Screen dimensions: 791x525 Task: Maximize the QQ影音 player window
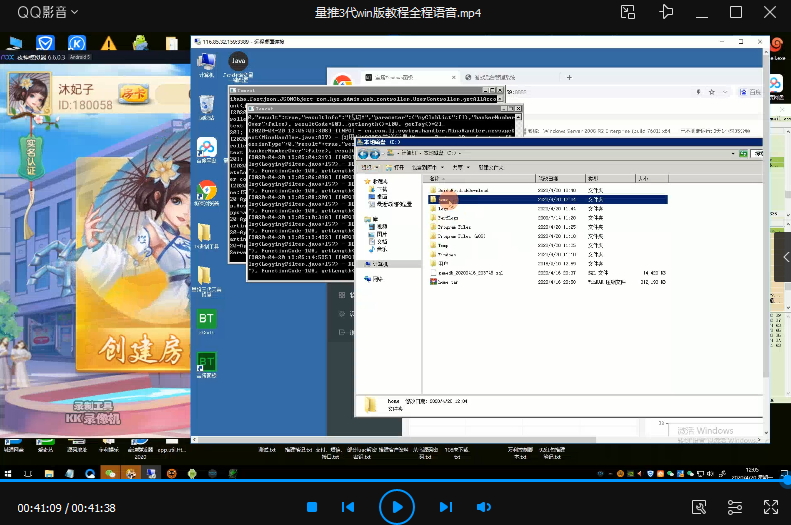[x=736, y=13]
